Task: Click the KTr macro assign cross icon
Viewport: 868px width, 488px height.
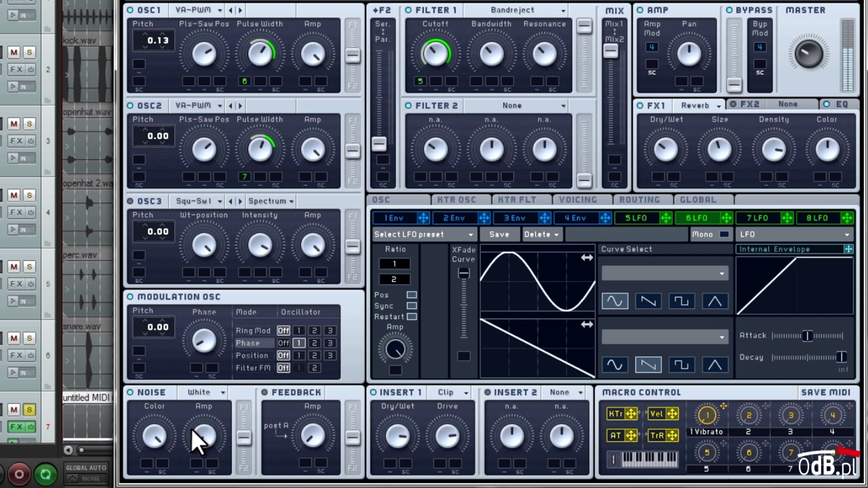Action: pyautogui.click(x=631, y=414)
